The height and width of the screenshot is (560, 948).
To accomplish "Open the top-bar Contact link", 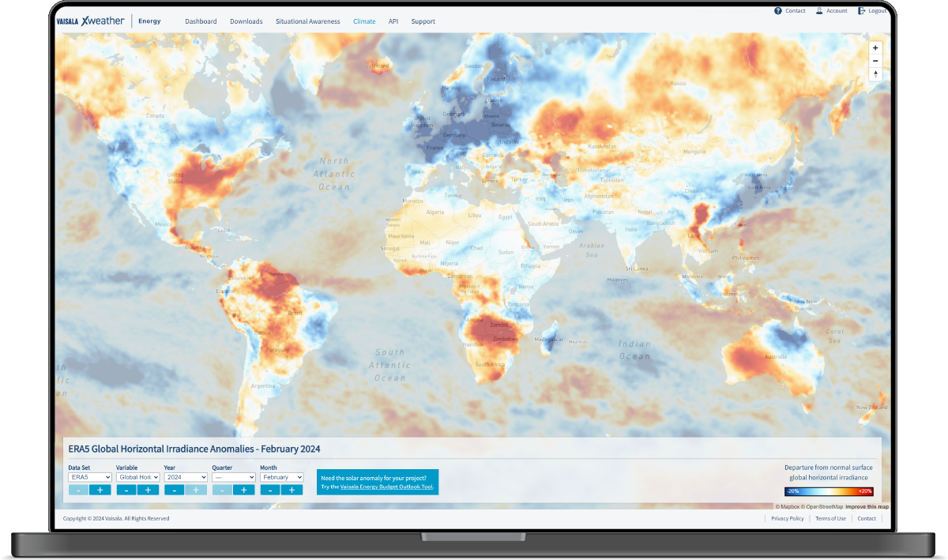I will [x=796, y=11].
